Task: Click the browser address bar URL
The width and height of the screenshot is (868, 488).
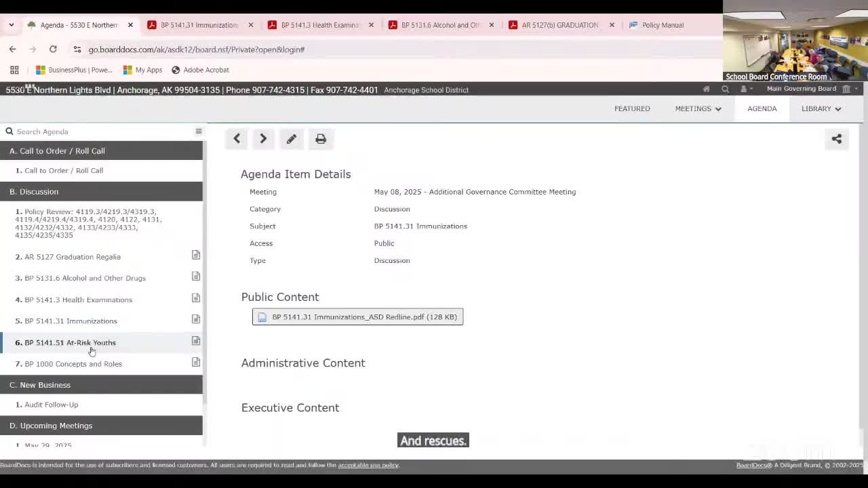Action: pyautogui.click(x=197, y=49)
